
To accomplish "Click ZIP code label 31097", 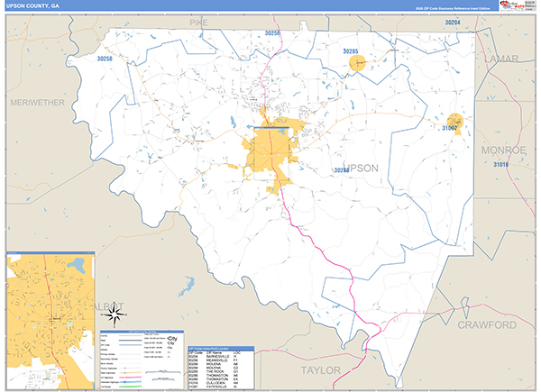I will click(449, 128).
